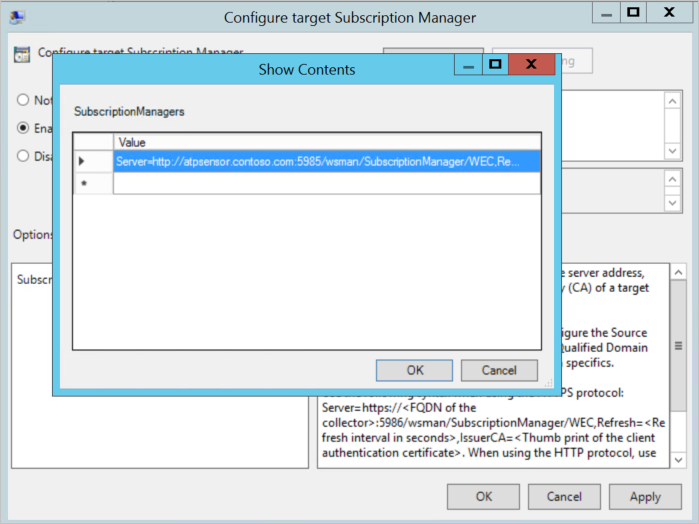Select the Not Configured radio button
699x524 pixels.
[x=23, y=99]
